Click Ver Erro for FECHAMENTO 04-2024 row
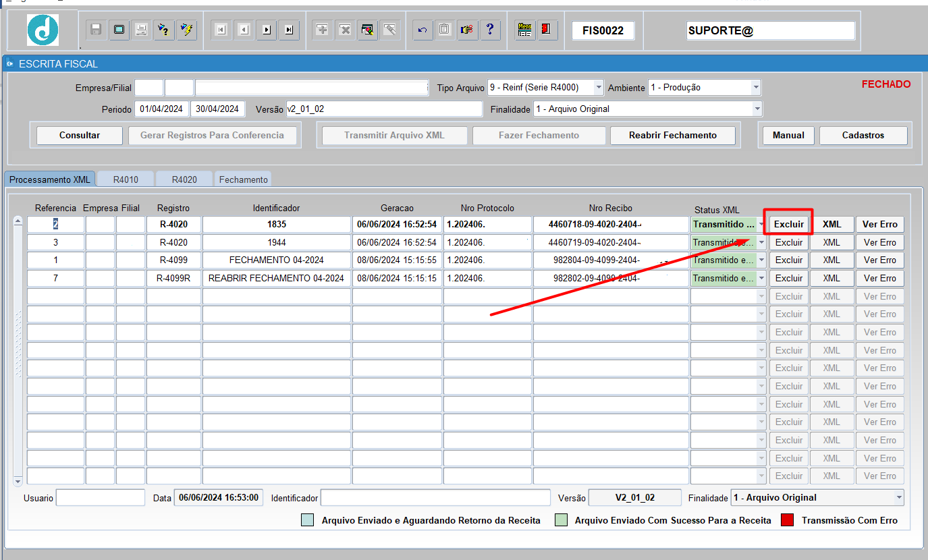This screenshot has height=560, width=928. 880,260
